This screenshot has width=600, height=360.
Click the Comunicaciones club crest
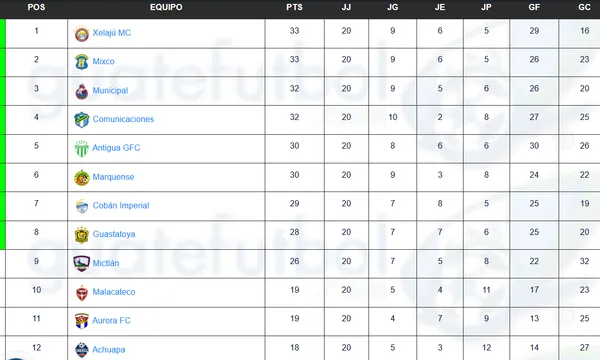pos(82,120)
